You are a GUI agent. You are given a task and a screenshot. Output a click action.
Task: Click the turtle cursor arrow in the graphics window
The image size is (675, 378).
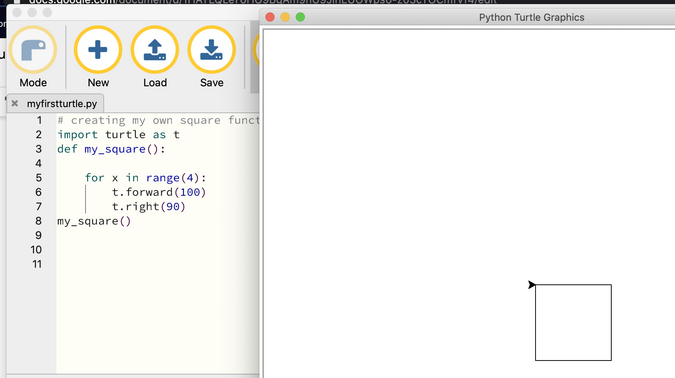click(x=532, y=285)
